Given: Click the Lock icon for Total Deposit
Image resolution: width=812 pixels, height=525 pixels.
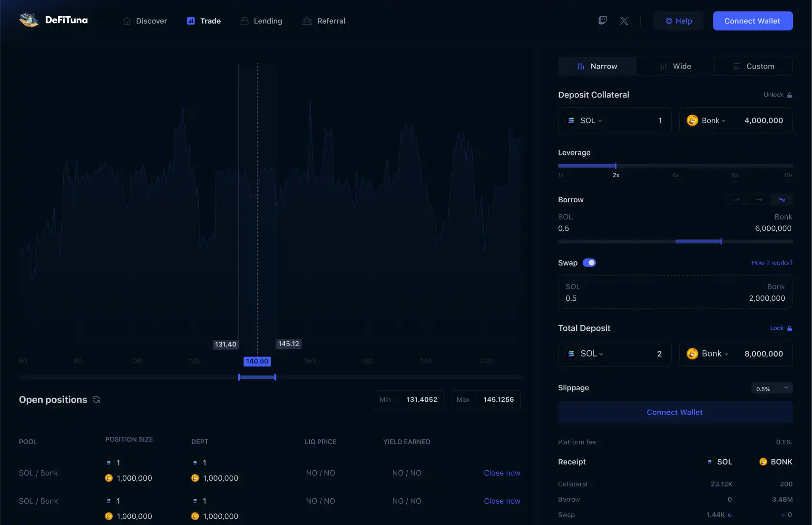Looking at the screenshot, I should pos(790,328).
